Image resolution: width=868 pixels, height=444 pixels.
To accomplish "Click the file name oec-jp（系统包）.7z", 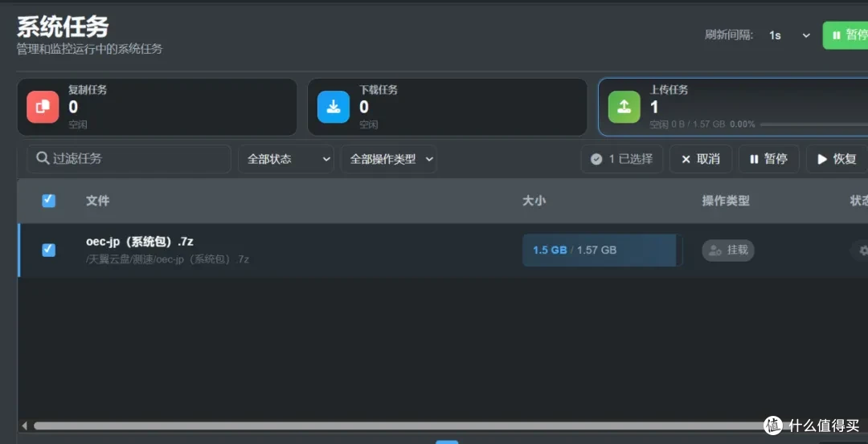I will tap(140, 242).
